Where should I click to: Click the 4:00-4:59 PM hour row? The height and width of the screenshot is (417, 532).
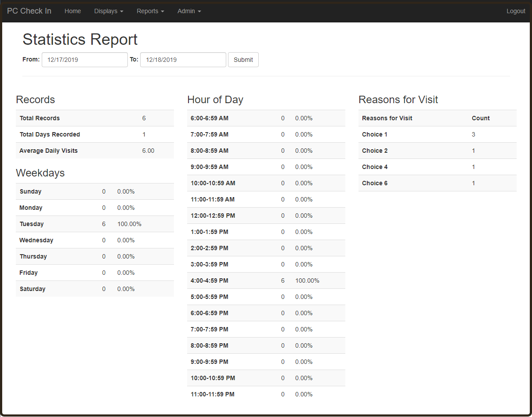click(266, 280)
